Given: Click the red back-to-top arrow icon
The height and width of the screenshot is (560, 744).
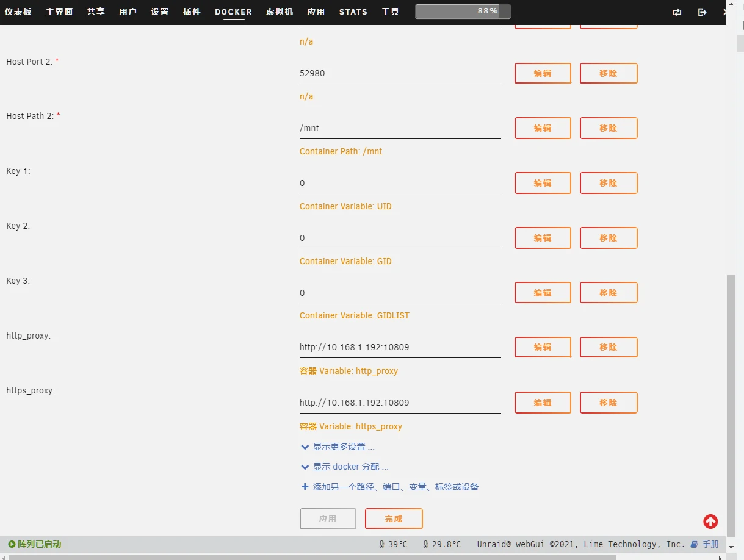Looking at the screenshot, I should click(710, 522).
